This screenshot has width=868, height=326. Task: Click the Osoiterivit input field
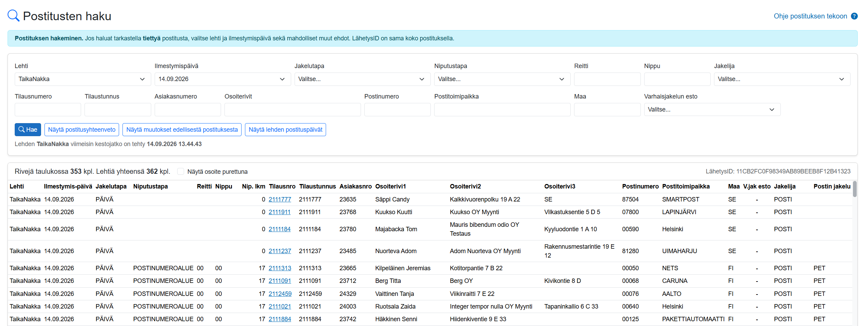coord(293,109)
